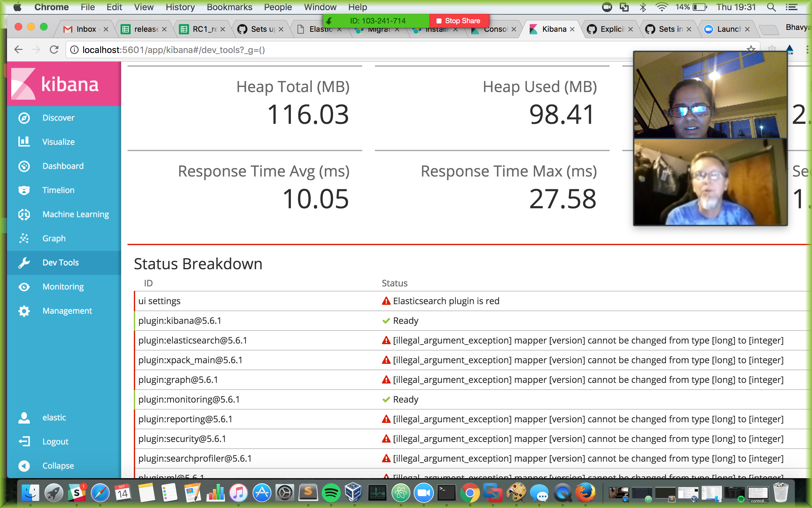
Task: Click the elastic user profile icon
Action: pyautogui.click(x=24, y=418)
